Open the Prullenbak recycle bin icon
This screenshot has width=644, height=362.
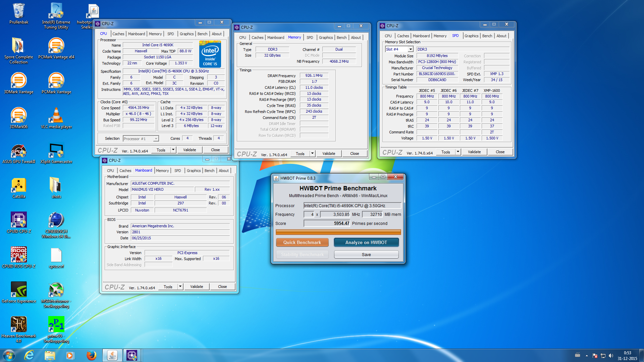[19, 13]
